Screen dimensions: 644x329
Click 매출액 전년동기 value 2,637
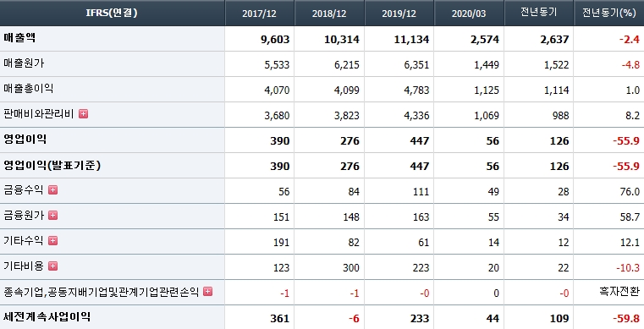(x=554, y=40)
